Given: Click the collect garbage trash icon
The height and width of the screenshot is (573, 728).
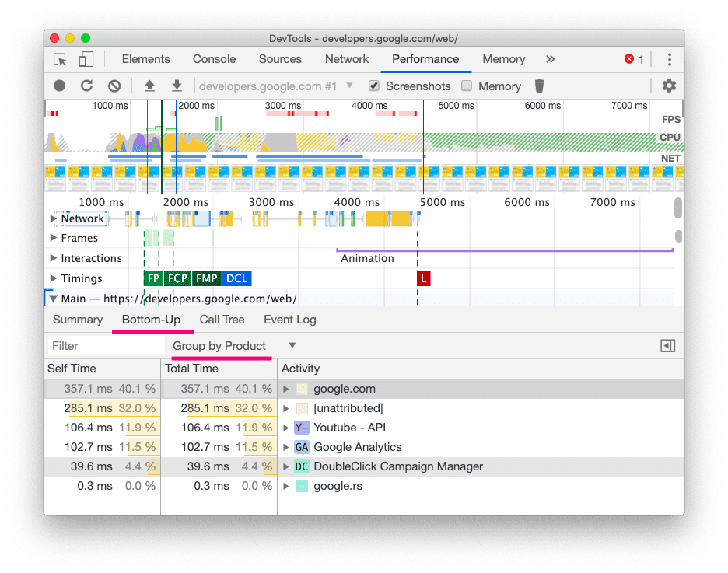Looking at the screenshot, I should [x=539, y=86].
